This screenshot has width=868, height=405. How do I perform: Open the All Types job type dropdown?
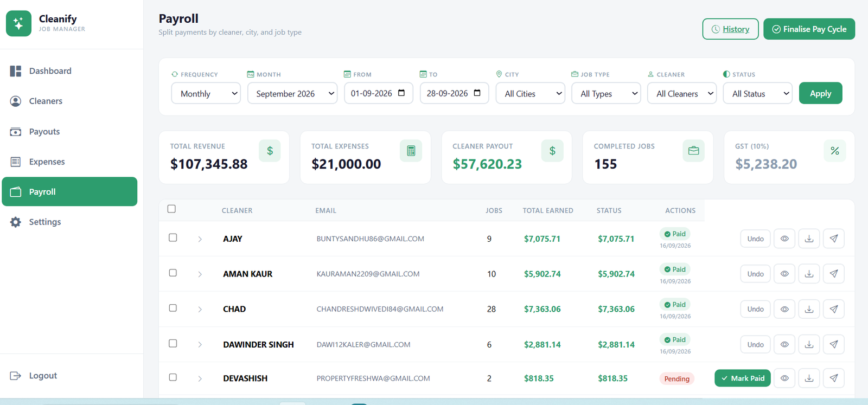click(606, 93)
